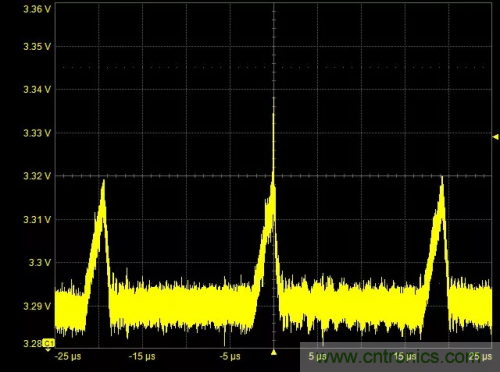Click the tip of the tallest waveform spike
Image resolution: width=500 pixels, height=372 pixels.
[274, 98]
